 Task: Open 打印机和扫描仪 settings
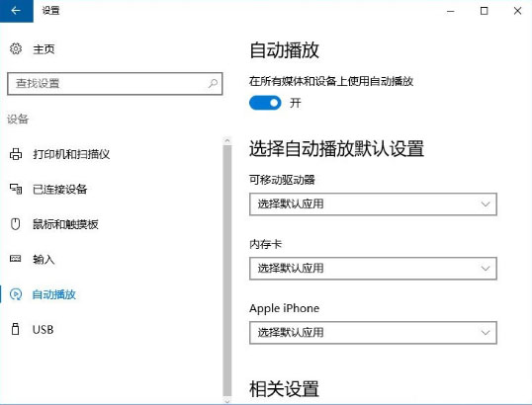[x=71, y=154]
